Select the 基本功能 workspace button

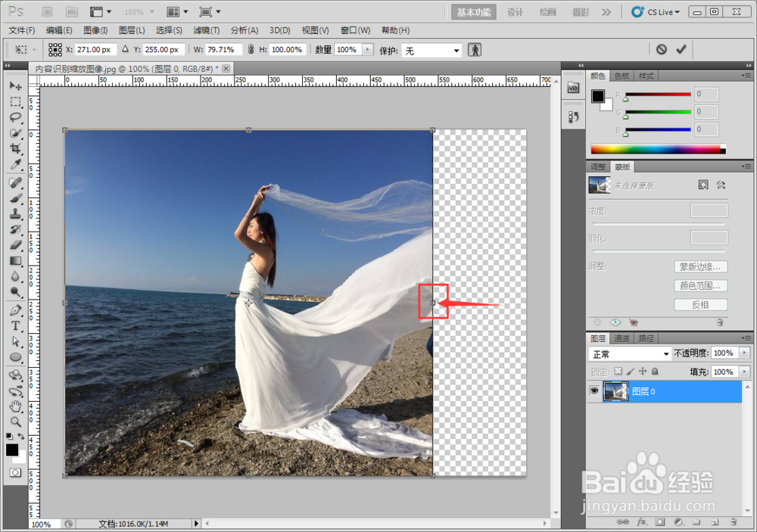coord(474,12)
